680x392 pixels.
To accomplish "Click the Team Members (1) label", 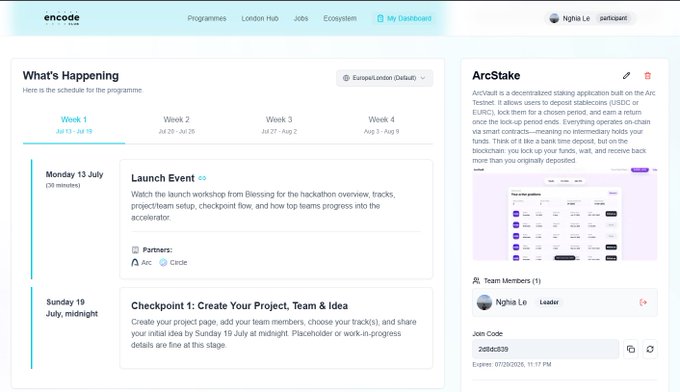I will click(x=512, y=281).
